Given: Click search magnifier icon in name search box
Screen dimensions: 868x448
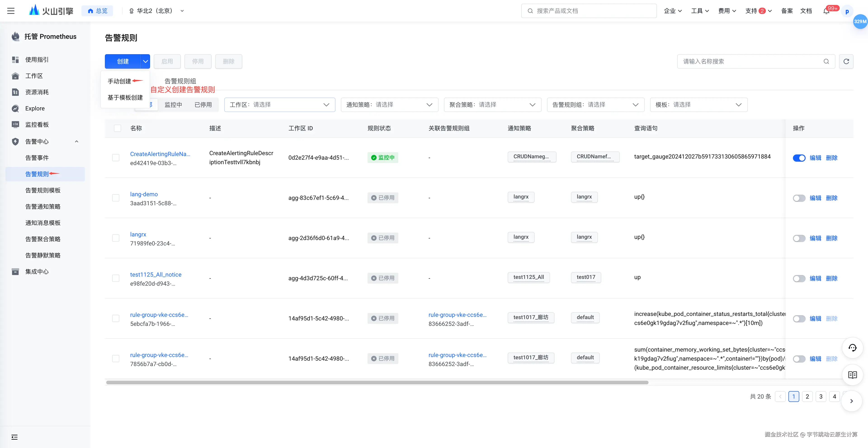Looking at the screenshot, I should point(826,61).
